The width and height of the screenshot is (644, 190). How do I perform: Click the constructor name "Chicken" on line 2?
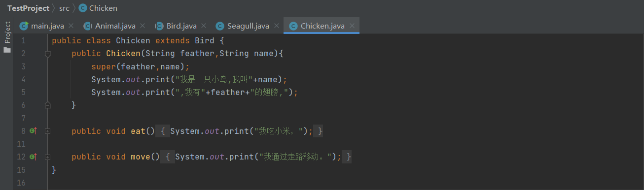[123, 54]
